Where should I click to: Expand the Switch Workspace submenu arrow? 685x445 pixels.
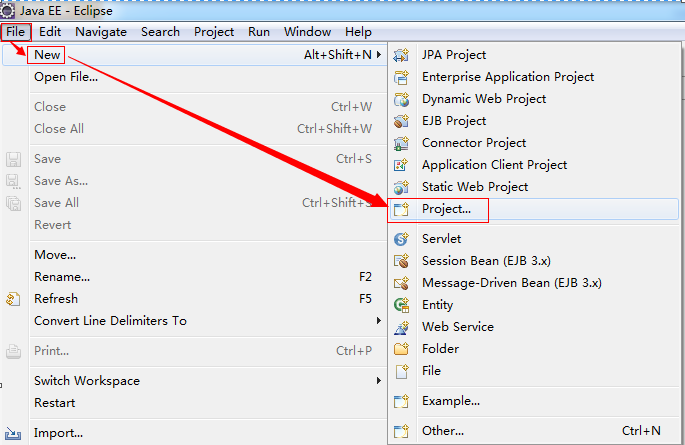point(379,381)
